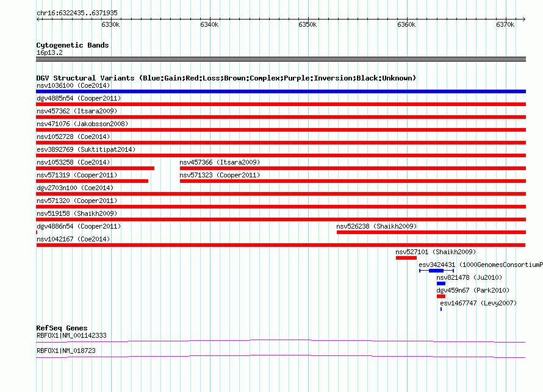Click the left arrow on the ruler
The height and width of the screenshot is (392, 543).
click(x=38, y=20)
